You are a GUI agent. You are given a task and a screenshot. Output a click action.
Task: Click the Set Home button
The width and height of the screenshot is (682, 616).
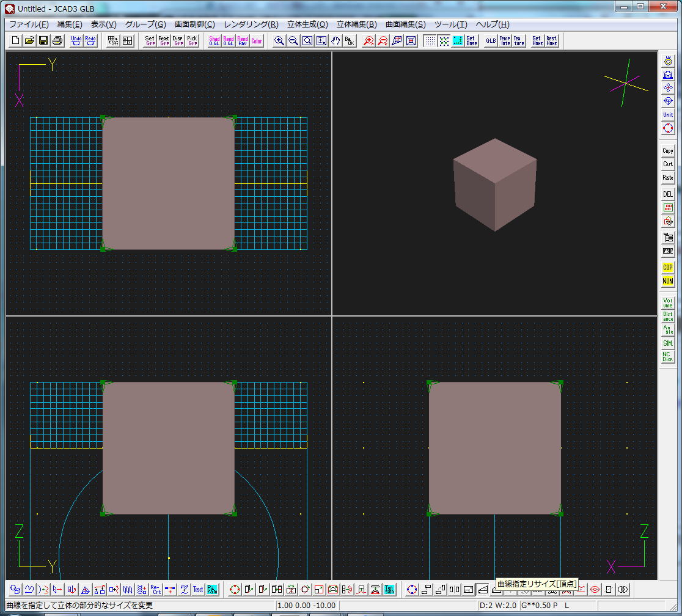538,40
